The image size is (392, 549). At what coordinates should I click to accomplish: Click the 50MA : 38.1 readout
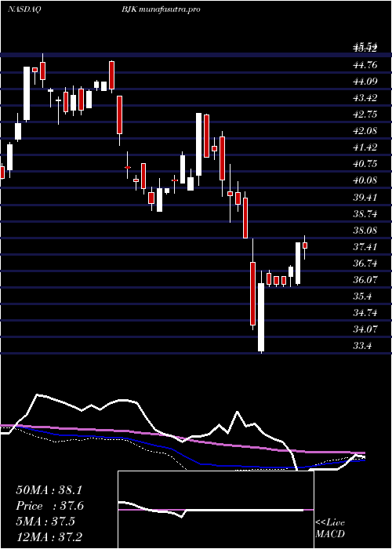click(x=49, y=490)
